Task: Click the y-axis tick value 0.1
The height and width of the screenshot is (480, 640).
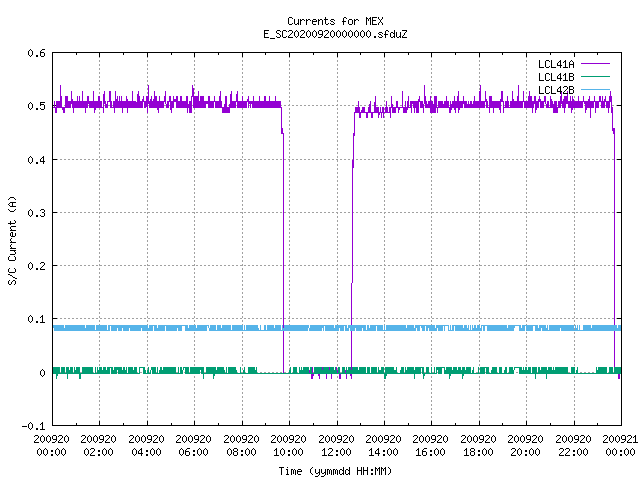Action: (x=36, y=319)
